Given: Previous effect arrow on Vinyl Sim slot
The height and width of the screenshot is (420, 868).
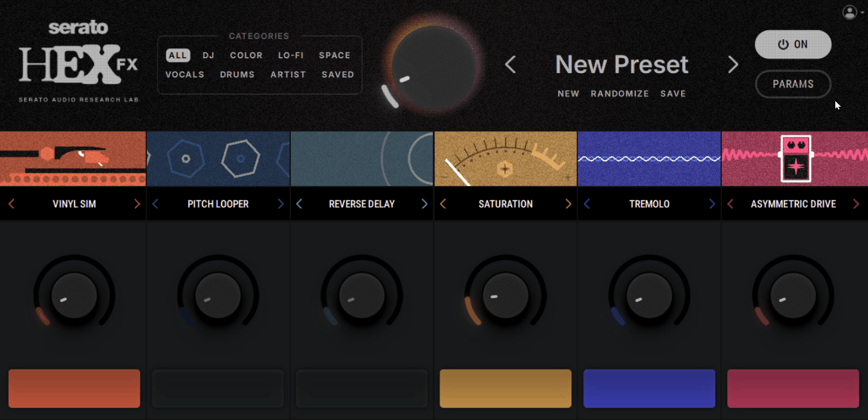Looking at the screenshot, I should tap(11, 204).
